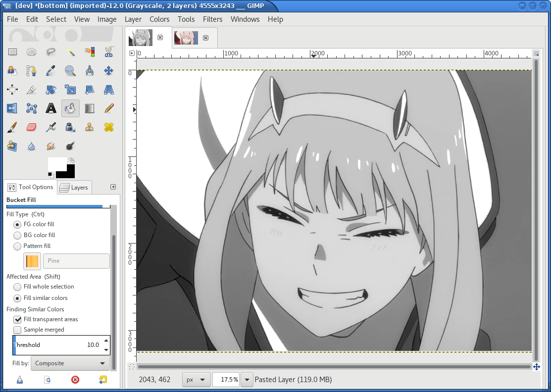Select the Eraser tool
This screenshot has width=551, height=392.
pyautogui.click(x=31, y=127)
